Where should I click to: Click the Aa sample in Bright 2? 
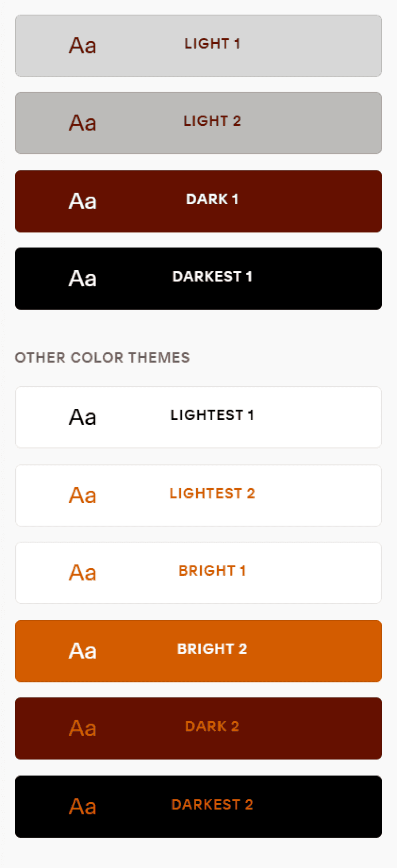(x=82, y=651)
